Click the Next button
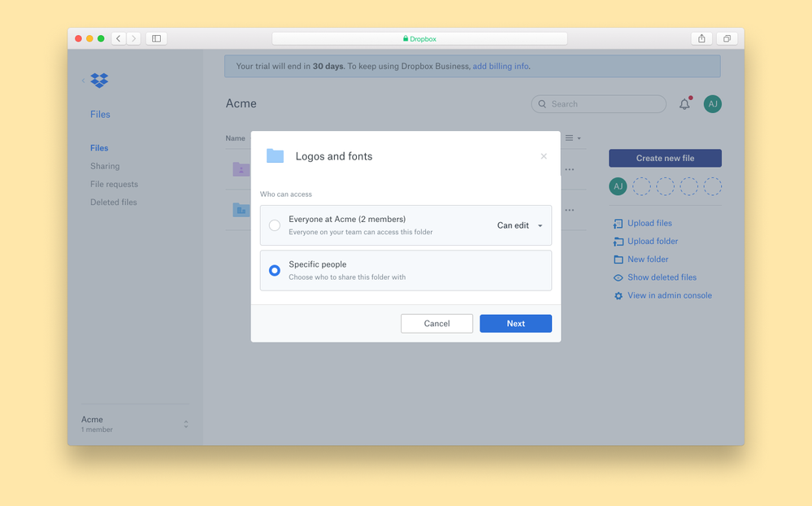Viewport: 812px width, 506px height. click(x=515, y=323)
